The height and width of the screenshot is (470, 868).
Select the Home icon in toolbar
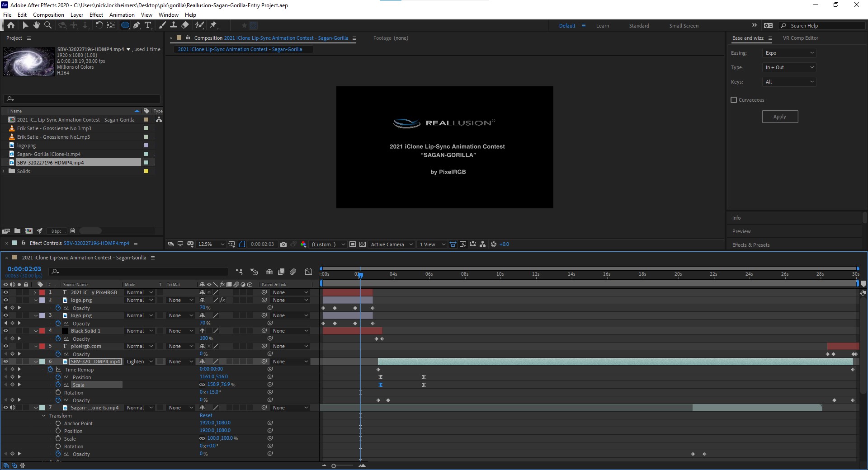(11, 25)
